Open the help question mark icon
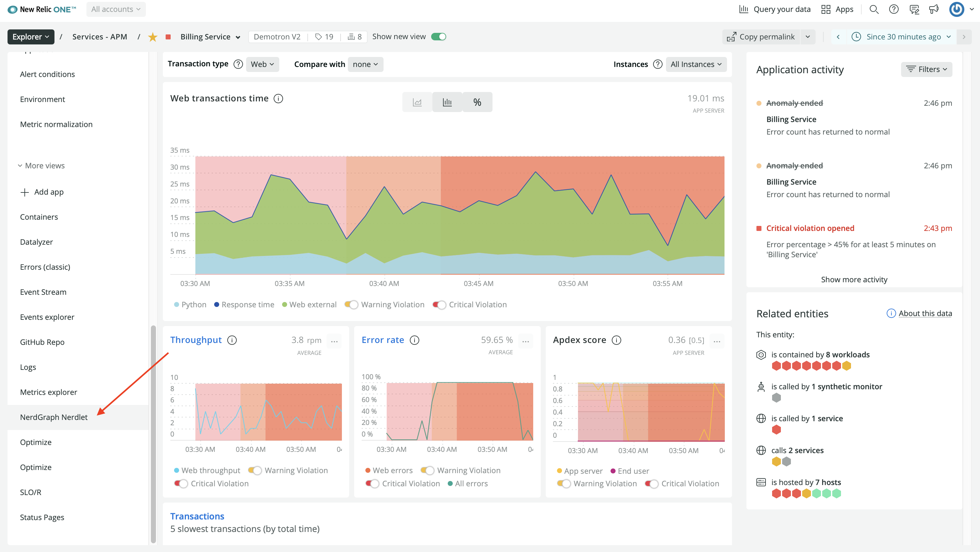Screen dimensions: 980x552 (x=894, y=9)
